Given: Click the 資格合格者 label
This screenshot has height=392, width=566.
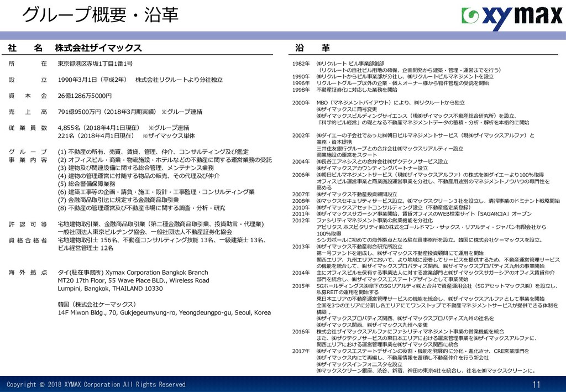Looking at the screenshot, I should pos(28,240).
